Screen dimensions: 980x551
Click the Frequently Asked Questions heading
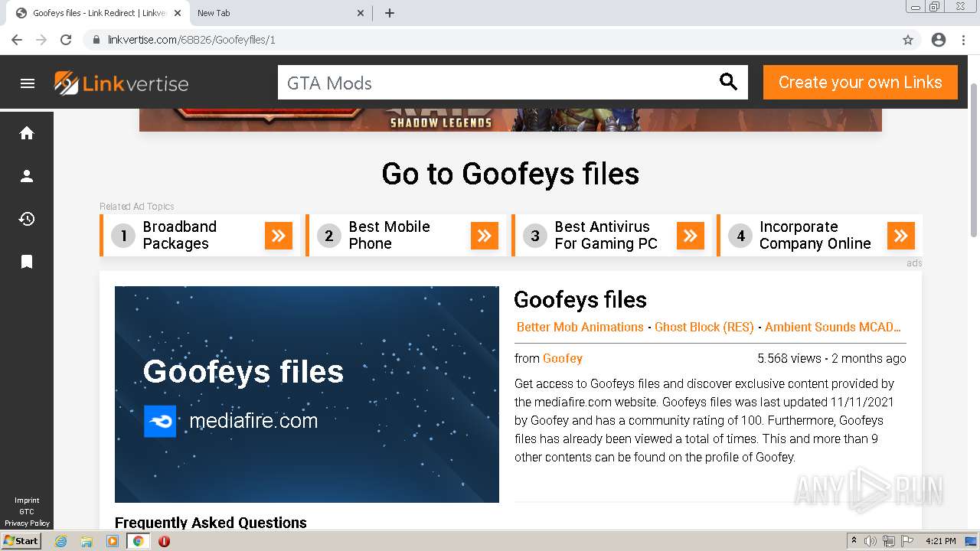coord(211,523)
